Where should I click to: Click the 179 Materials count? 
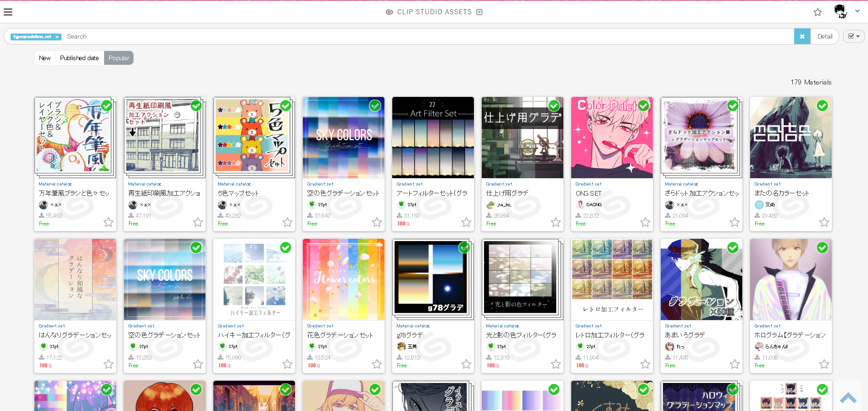point(811,82)
